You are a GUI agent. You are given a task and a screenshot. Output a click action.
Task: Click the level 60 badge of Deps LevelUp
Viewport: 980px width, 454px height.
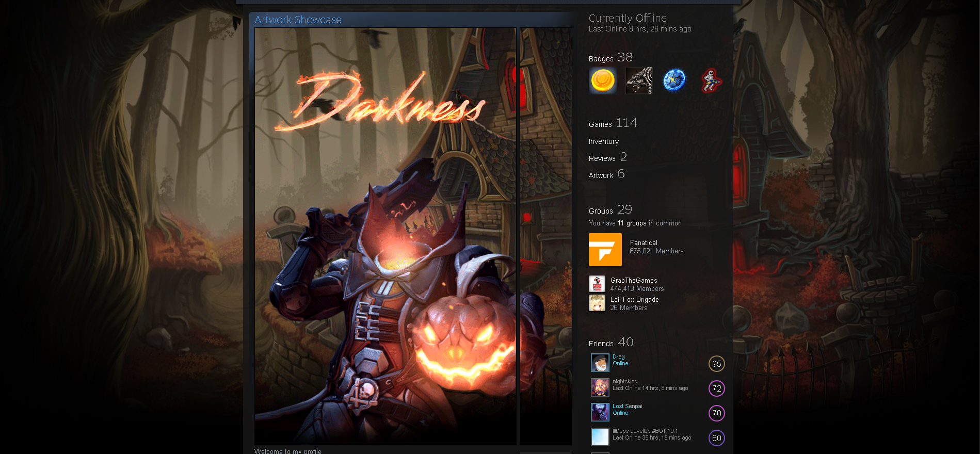717,438
